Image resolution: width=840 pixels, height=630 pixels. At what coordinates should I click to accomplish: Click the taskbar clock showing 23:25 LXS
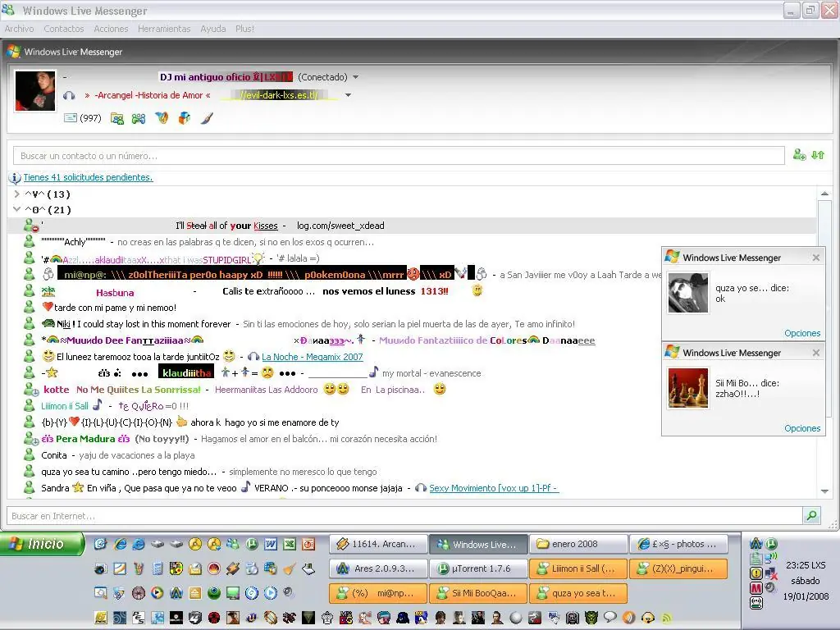[x=806, y=565]
